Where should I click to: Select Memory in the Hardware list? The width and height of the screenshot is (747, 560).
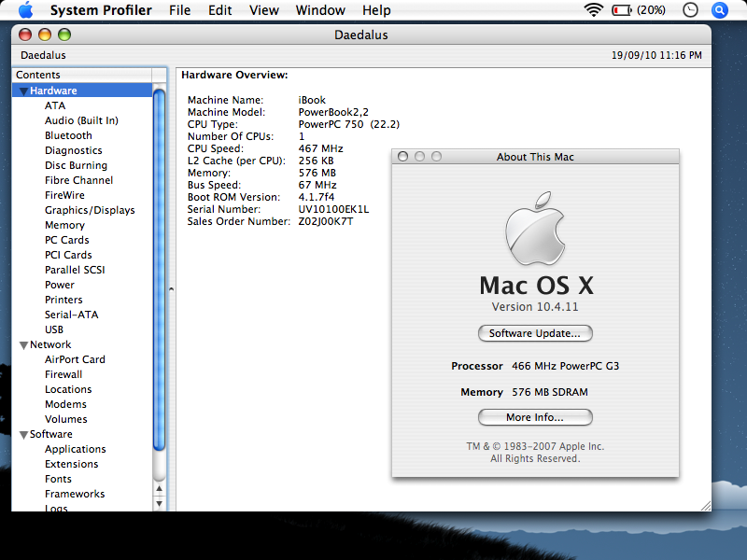[64, 225]
